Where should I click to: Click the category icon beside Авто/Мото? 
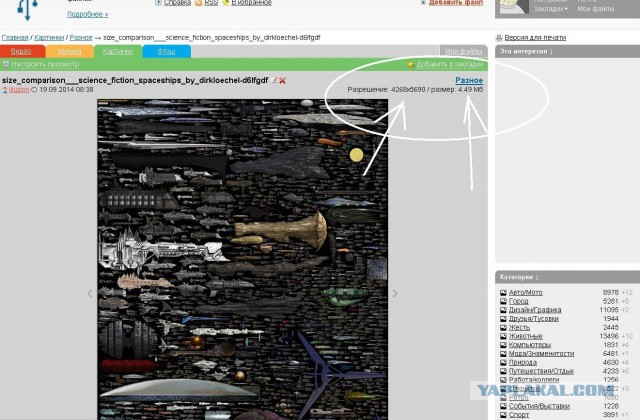[x=503, y=293]
